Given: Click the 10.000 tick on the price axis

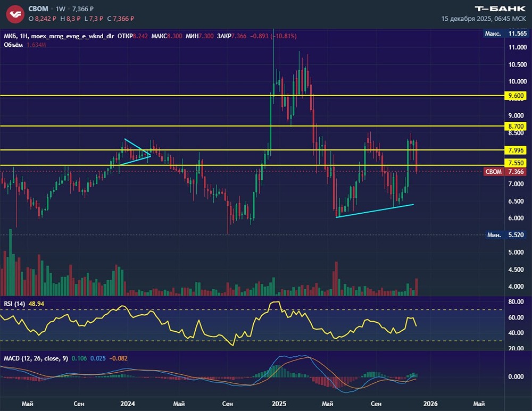Looking at the screenshot, I should pyautogui.click(x=518, y=81).
